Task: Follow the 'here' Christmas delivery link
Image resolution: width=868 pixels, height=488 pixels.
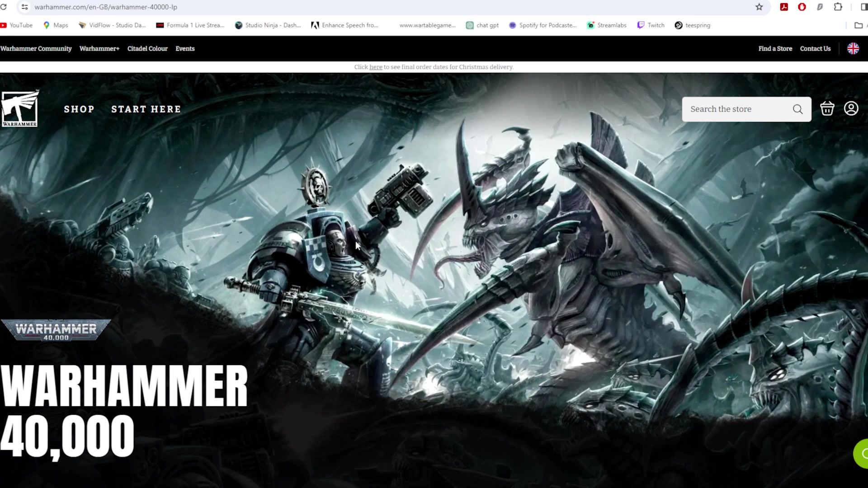Action: click(x=376, y=67)
